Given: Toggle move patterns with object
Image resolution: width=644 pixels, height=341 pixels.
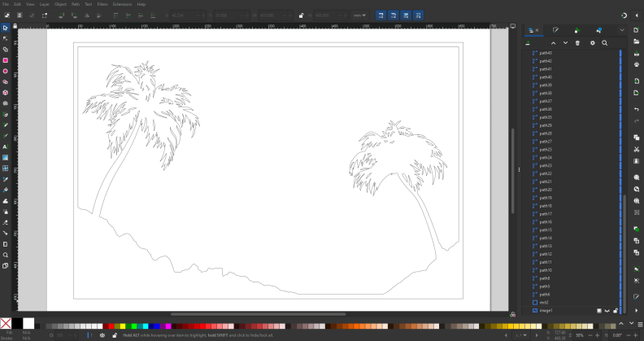Looking at the screenshot, I should (418, 15).
